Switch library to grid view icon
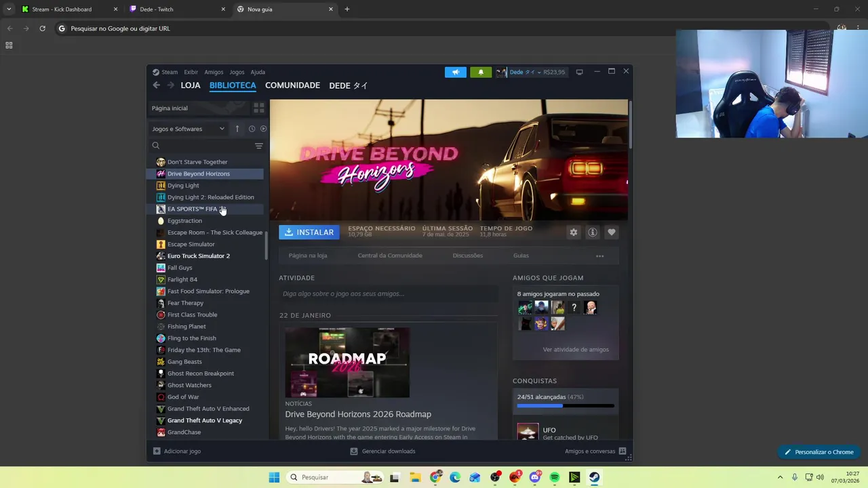 click(x=258, y=108)
